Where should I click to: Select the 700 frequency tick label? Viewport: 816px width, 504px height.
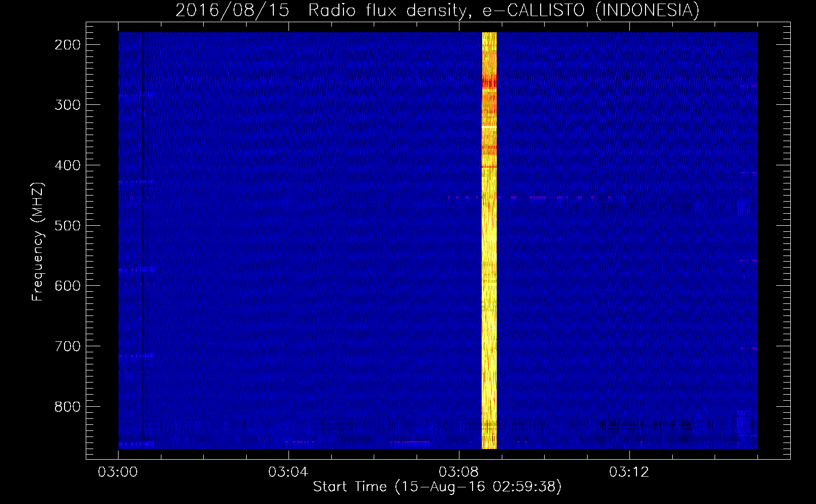click(68, 346)
